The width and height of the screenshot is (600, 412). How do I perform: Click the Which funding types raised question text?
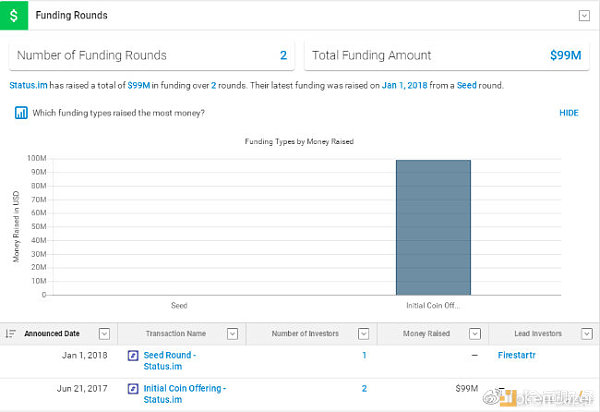[x=118, y=113]
